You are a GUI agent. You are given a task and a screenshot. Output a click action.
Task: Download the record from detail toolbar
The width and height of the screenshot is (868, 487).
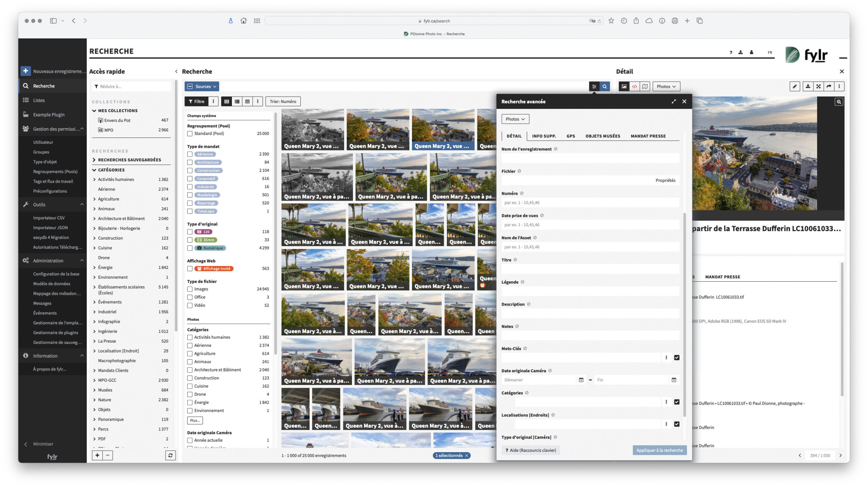click(808, 86)
